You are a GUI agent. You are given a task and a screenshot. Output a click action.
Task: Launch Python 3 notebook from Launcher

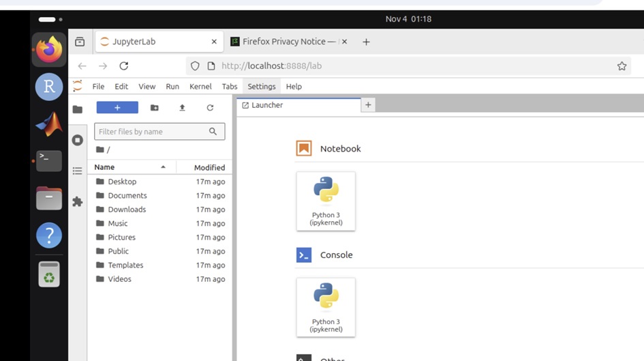[326, 201]
